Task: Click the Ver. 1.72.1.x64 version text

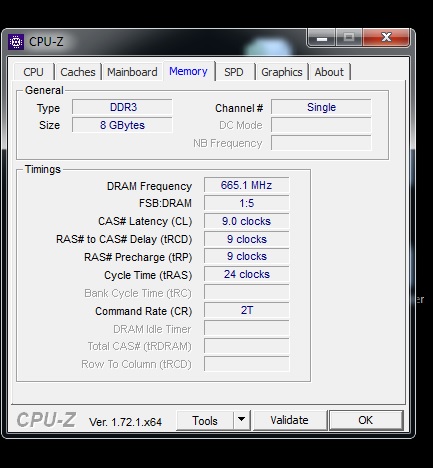Action: [x=125, y=422]
